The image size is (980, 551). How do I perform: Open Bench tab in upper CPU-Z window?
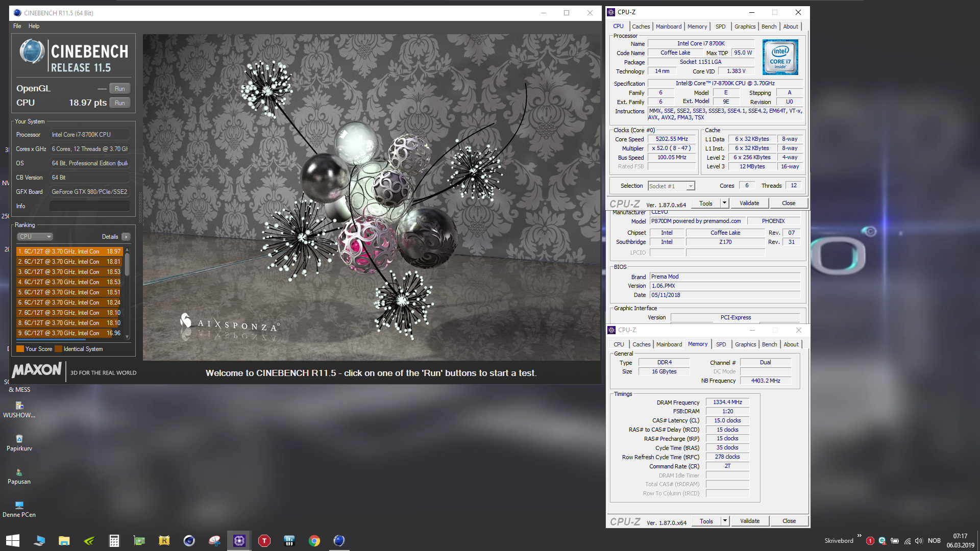coord(769,27)
